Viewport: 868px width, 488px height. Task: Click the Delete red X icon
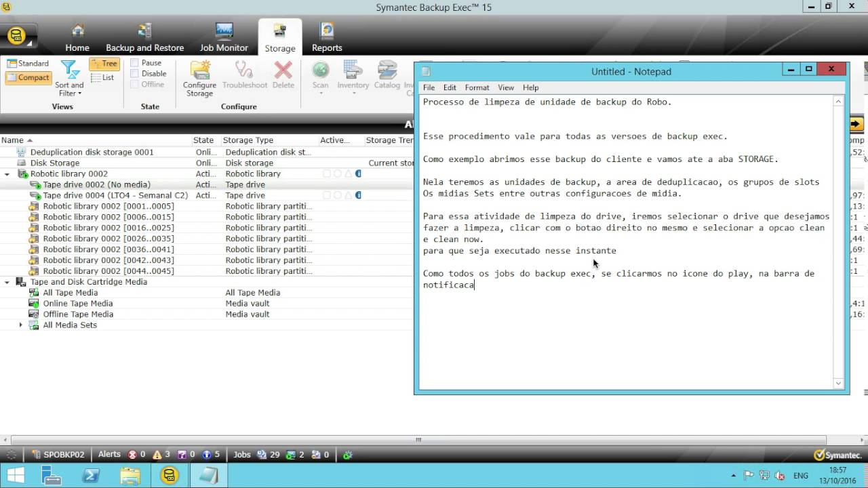(283, 70)
